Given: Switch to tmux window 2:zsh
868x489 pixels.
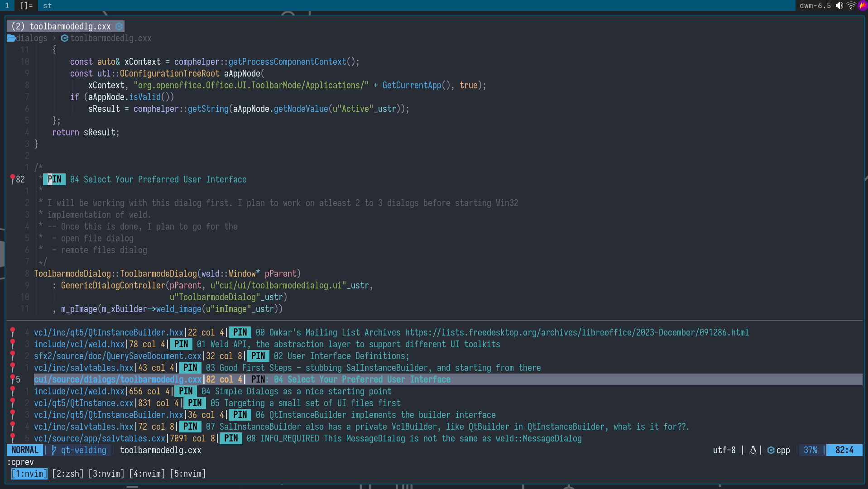Looking at the screenshot, I should point(68,474).
